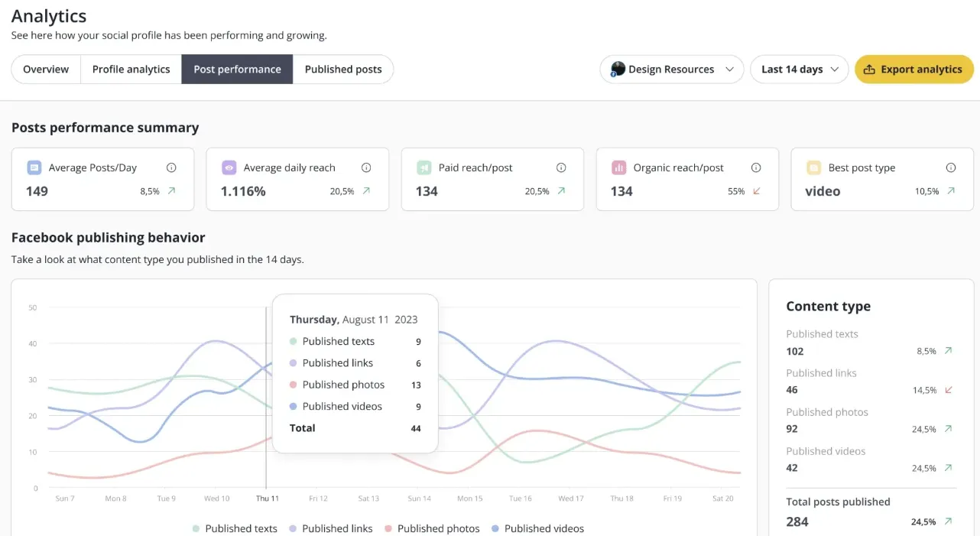Click info icon on Average daily reach card
This screenshot has width=980, height=536.
(x=366, y=167)
